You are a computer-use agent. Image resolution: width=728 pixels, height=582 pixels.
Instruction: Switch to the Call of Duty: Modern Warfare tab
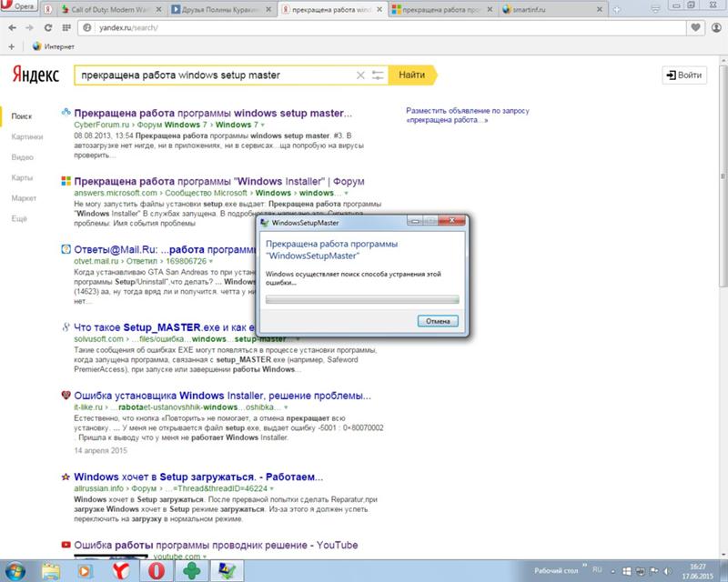pos(110,9)
